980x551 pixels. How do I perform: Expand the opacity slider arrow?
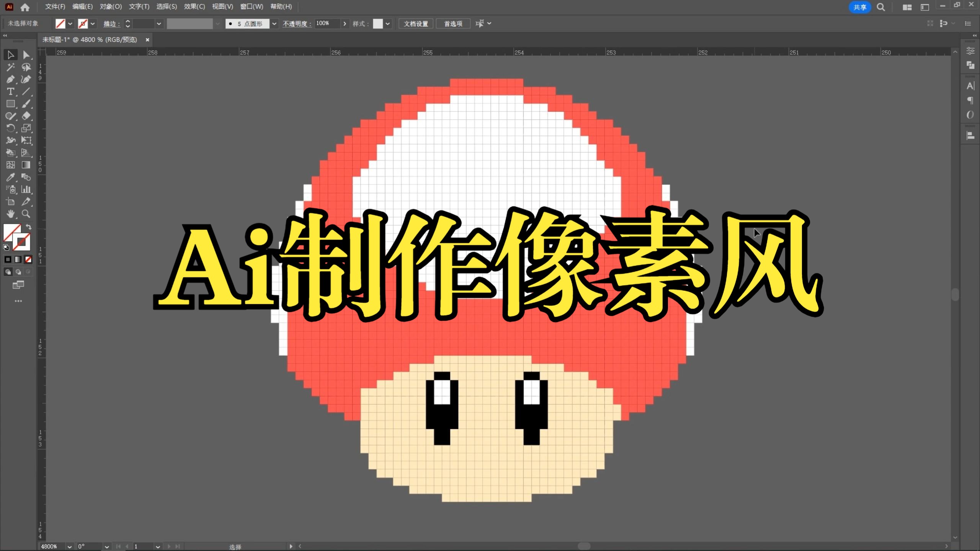pyautogui.click(x=345, y=24)
